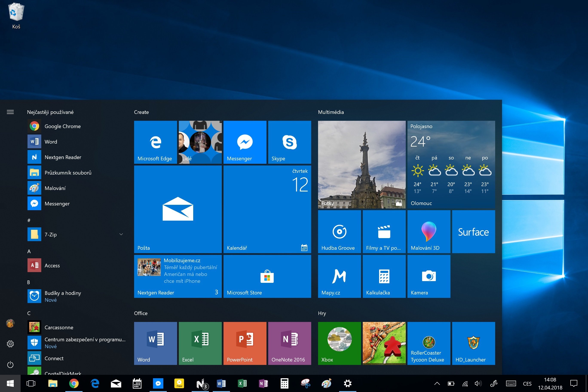Open the Xbox tile
Image resolution: width=588 pixels, height=392 pixels.
pyautogui.click(x=340, y=343)
